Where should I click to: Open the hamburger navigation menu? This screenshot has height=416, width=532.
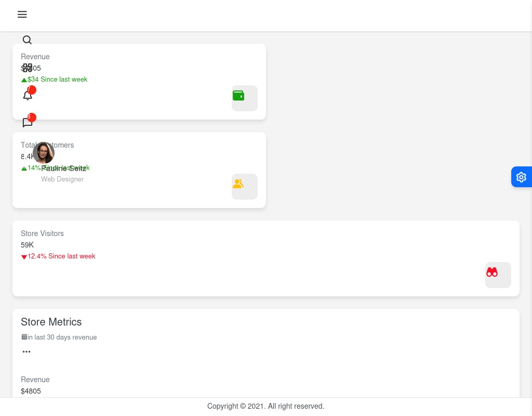pyautogui.click(x=22, y=15)
